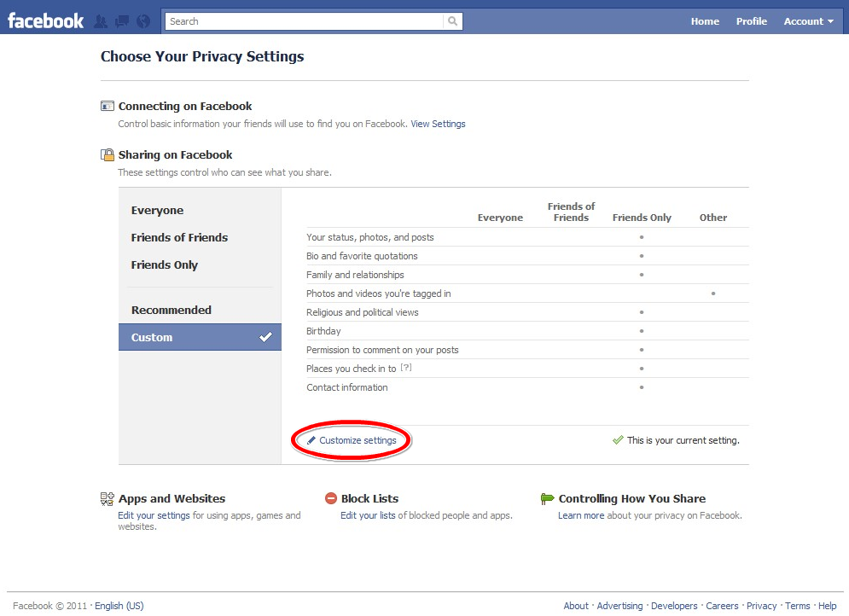Click the 'Apps and Websites' heading
Image resolution: width=849 pixels, height=616 pixels.
tap(172, 498)
